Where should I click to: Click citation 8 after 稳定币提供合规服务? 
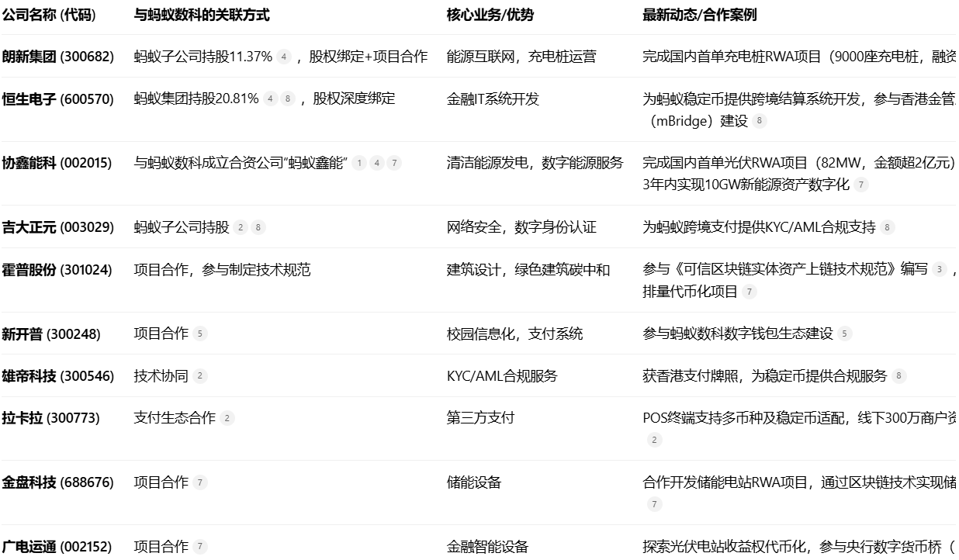(899, 376)
